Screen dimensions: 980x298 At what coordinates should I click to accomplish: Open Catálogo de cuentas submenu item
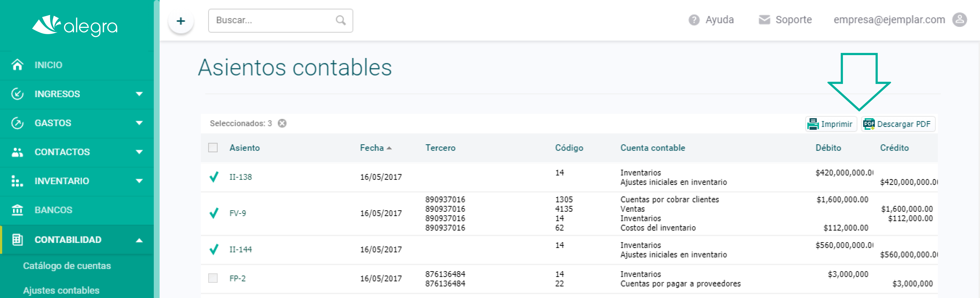[67, 266]
